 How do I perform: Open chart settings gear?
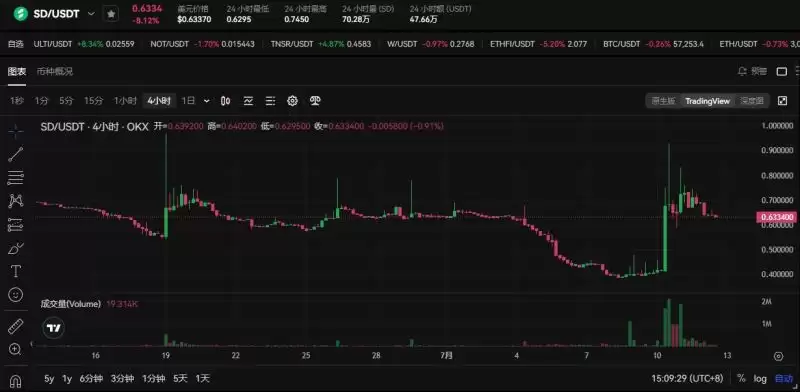pos(292,101)
